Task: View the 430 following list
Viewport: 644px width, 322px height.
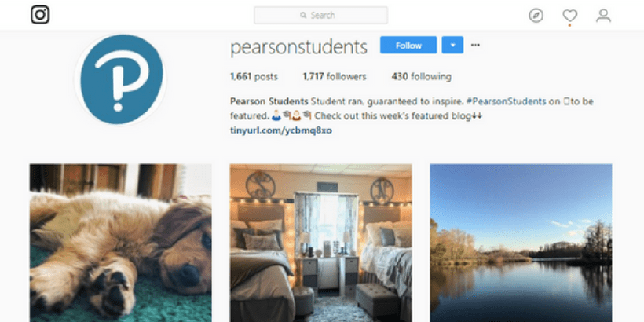Action: 421,76
